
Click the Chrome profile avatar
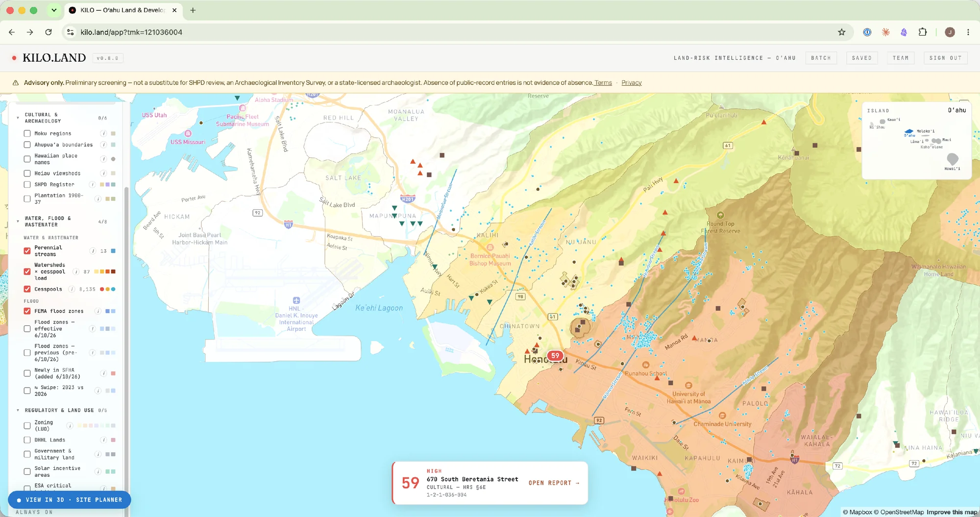coord(950,32)
